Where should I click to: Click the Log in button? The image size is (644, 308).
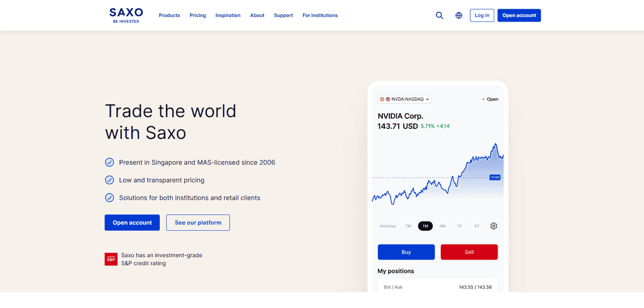click(482, 16)
